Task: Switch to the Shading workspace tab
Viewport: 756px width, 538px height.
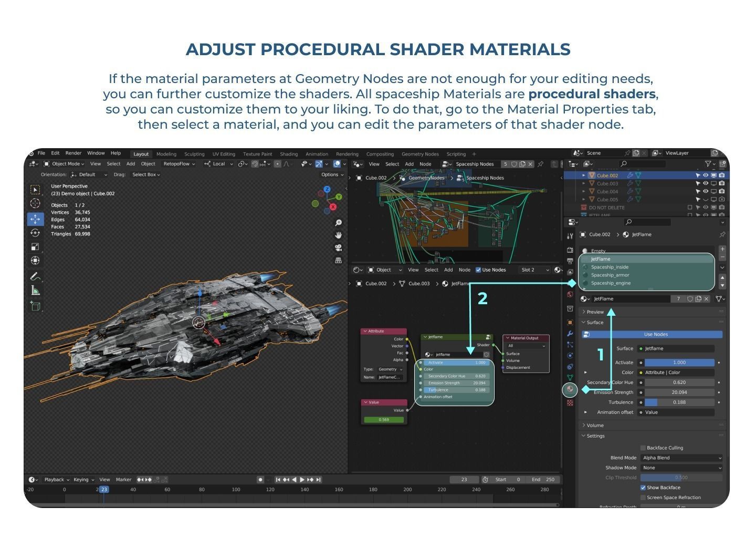Action: pos(289,154)
